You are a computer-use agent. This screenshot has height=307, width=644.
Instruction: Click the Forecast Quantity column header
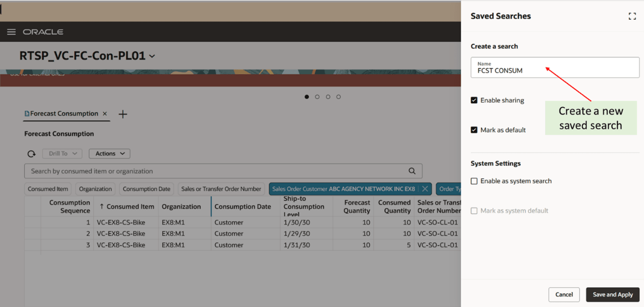click(353, 207)
